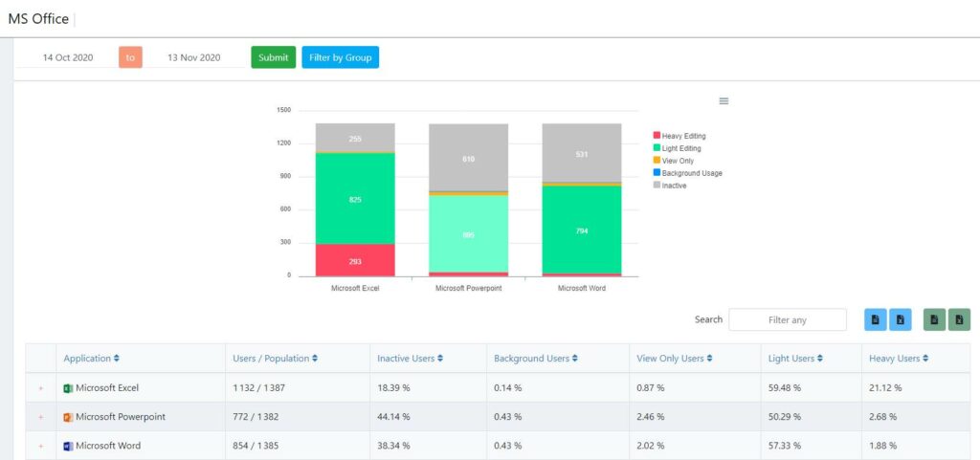Click the gray 531 Inactive Word bar segment

point(582,153)
